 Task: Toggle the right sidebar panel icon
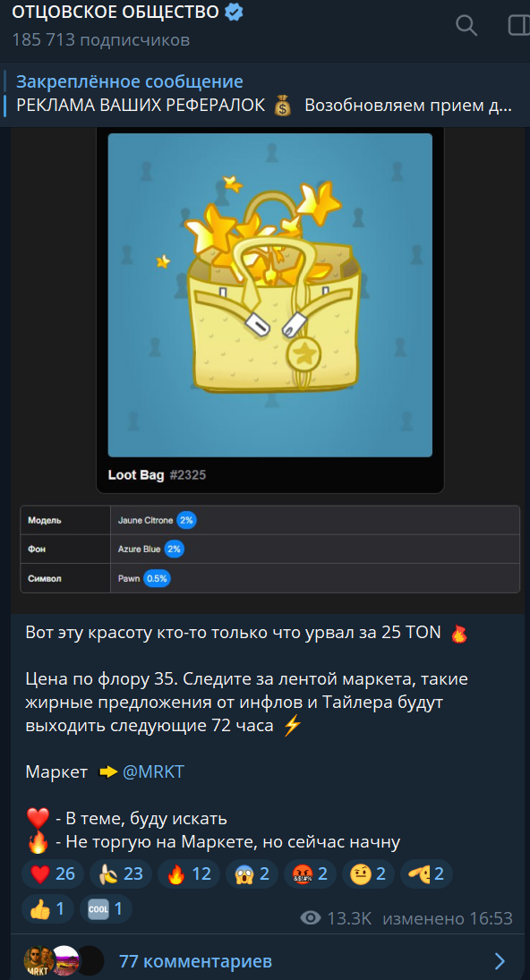click(519, 26)
